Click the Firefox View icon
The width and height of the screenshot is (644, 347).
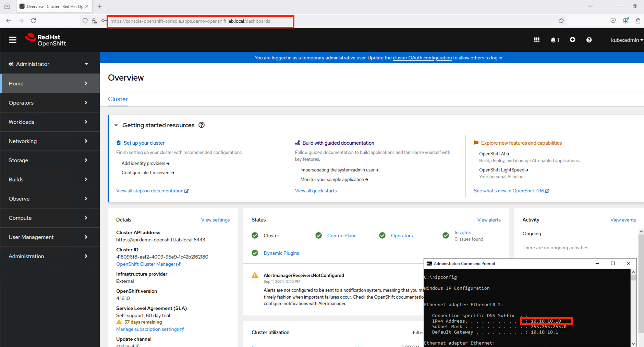pos(7,7)
